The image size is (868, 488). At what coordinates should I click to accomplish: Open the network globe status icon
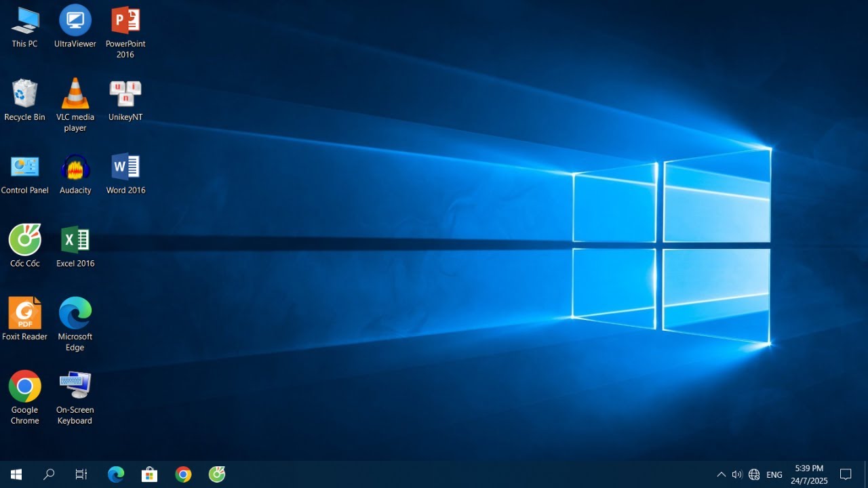[x=754, y=474]
